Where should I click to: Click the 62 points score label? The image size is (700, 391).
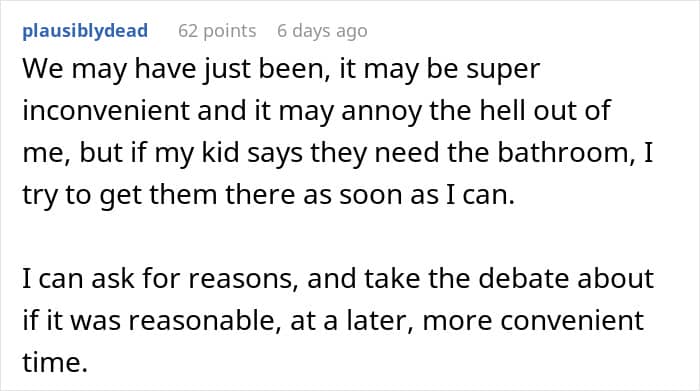click(x=217, y=31)
